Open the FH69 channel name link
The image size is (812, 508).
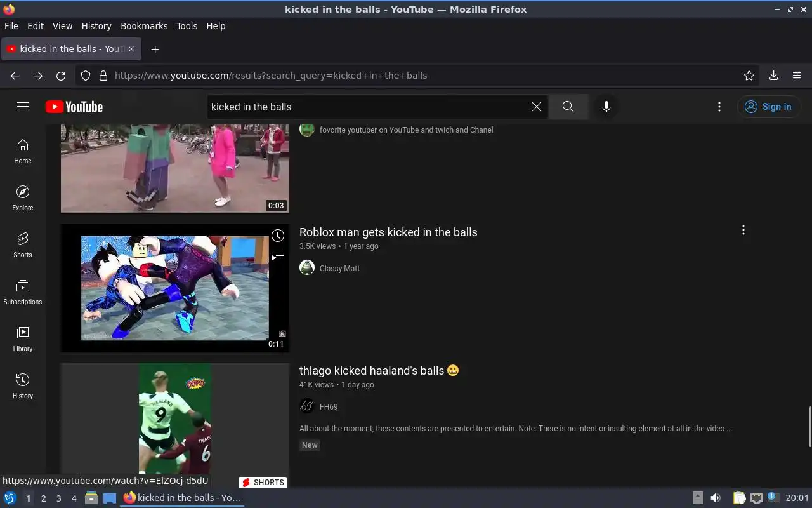point(329,406)
